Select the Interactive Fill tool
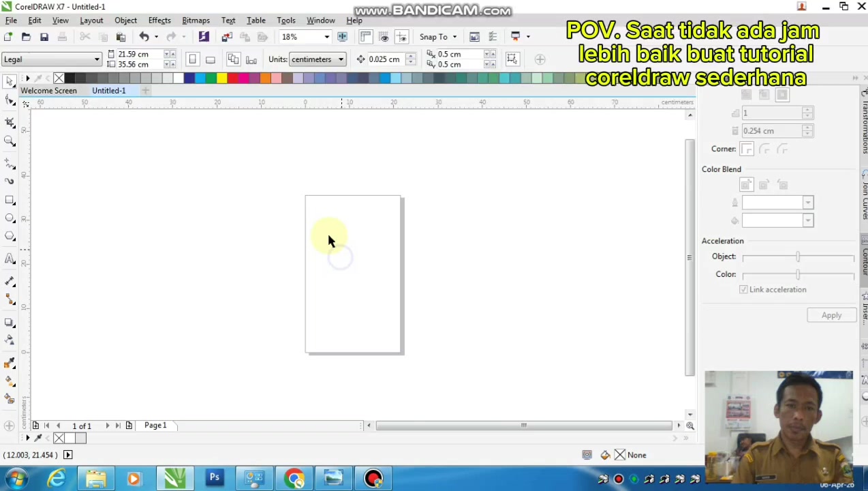This screenshot has height=491, width=868. 10,381
